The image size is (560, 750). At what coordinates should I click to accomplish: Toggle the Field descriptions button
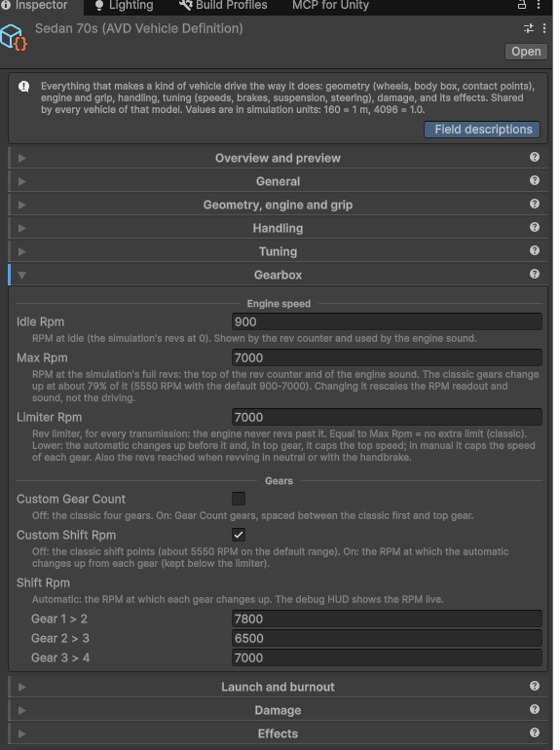tap(482, 130)
